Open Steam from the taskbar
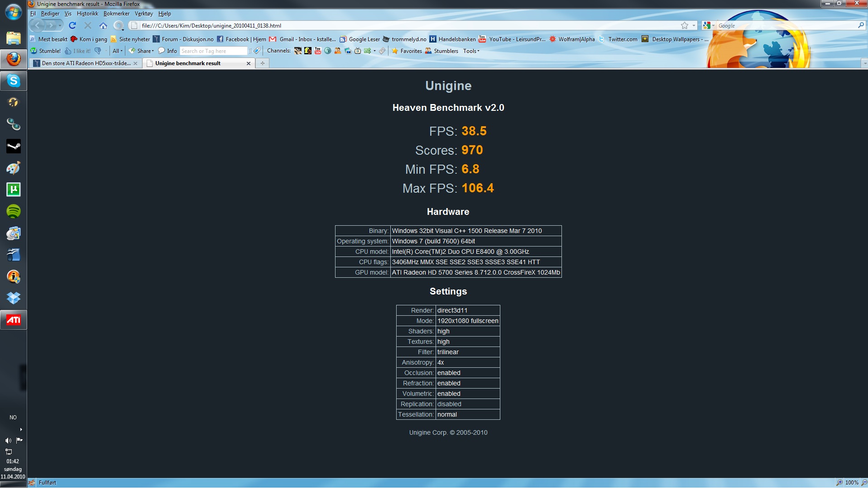The height and width of the screenshot is (489, 868). tap(14, 146)
